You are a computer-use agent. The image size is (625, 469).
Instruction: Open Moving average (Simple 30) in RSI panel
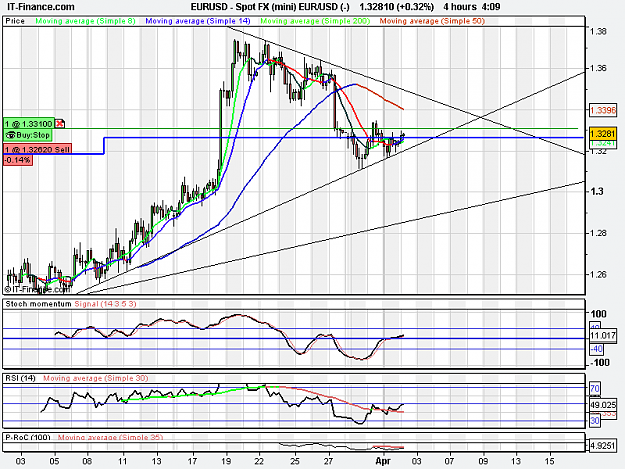95,378
